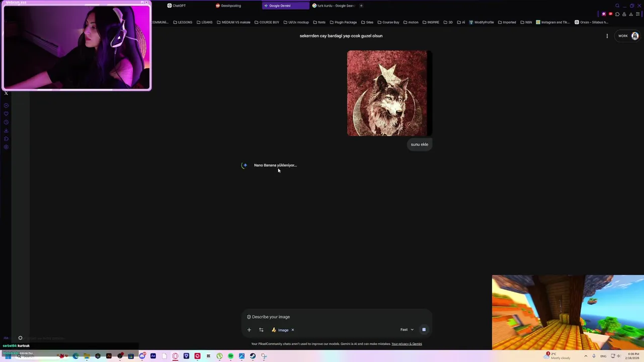Viewport: 644px width, 362px height.
Task: Open CapCut from the taskbar
Action: pyautogui.click(x=208, y=356)
